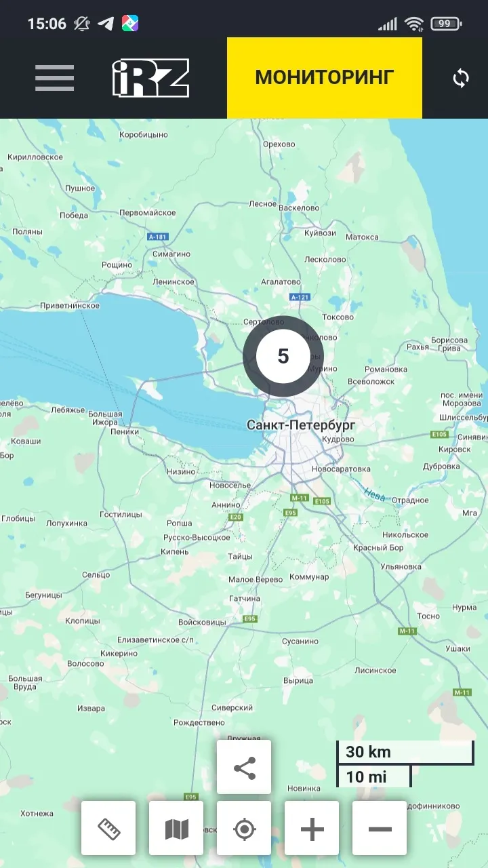Zoom out with the minus button
Screen dimensions: 488x868
[380, 828]
